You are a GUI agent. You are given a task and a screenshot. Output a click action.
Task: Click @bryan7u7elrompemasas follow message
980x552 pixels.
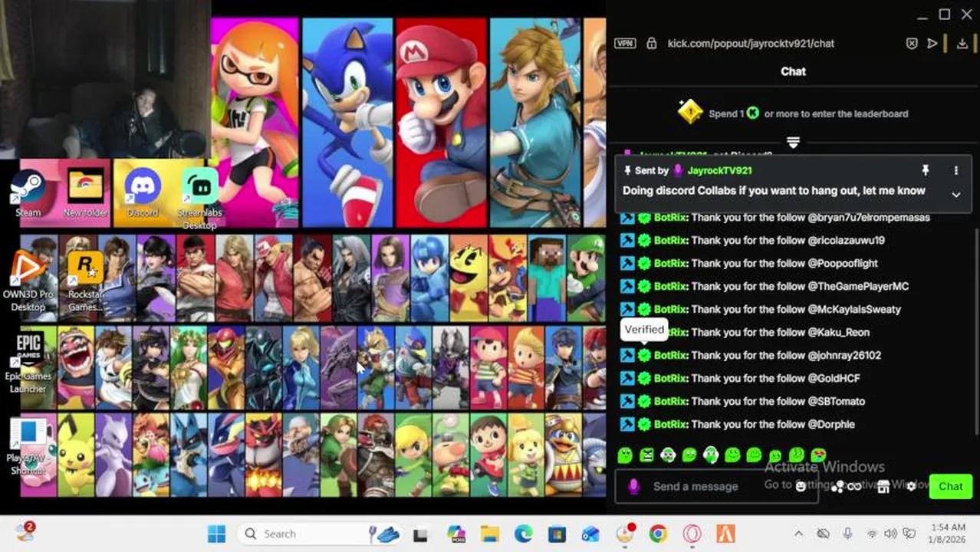click(x=774, y=217)
